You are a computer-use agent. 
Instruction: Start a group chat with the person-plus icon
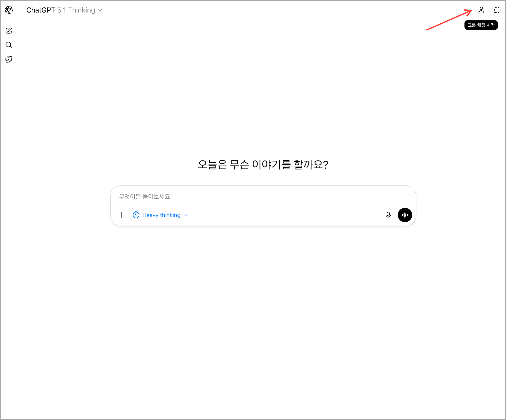pos(481,10)
